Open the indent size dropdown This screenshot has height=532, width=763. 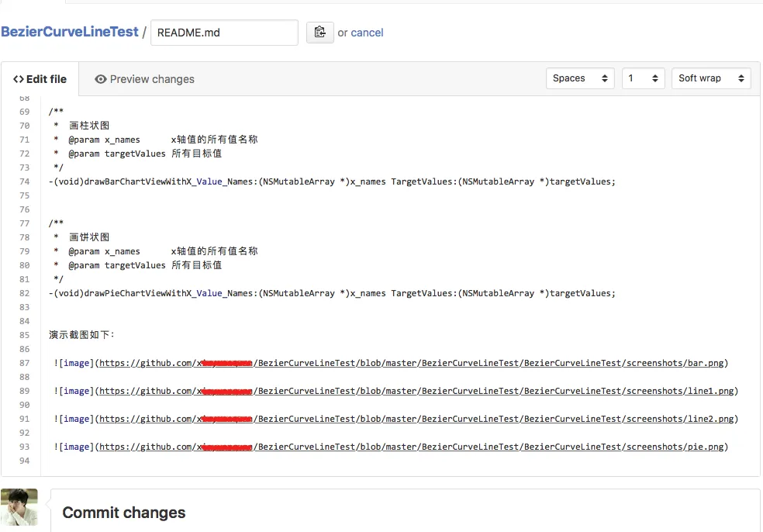coord(643,78)
